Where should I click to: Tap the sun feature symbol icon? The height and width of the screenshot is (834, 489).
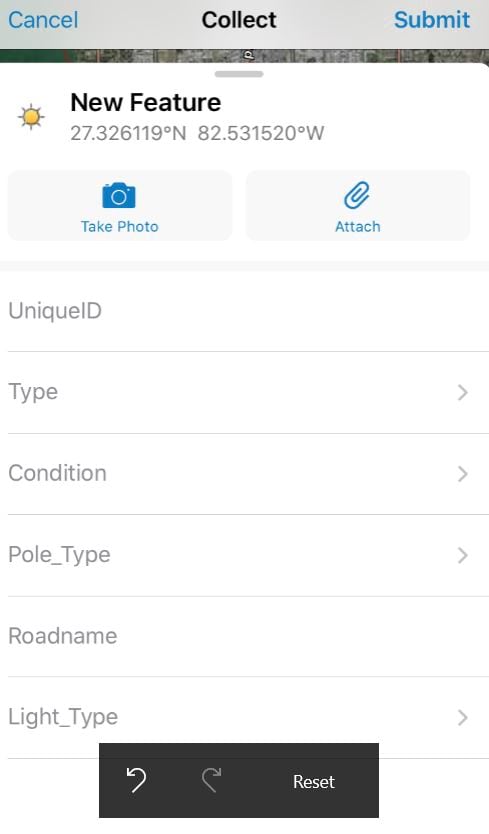point(31,116)
